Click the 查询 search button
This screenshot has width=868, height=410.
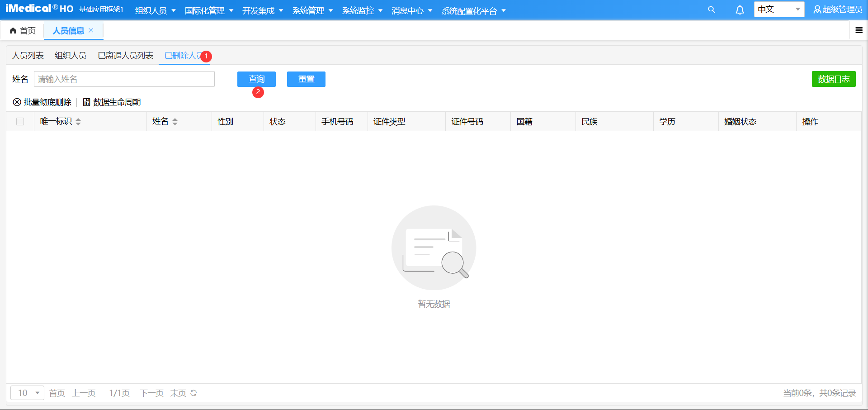(x=256, y=79)
